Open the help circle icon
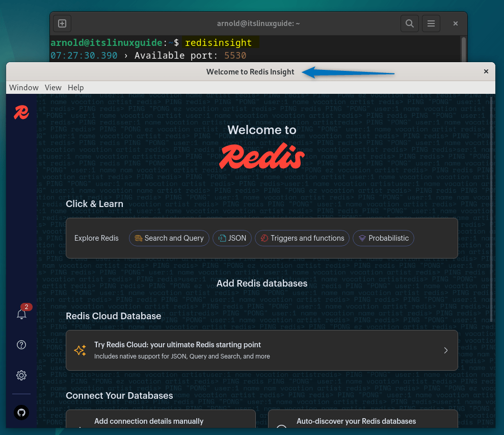504x435 pixels. [21, 345]
